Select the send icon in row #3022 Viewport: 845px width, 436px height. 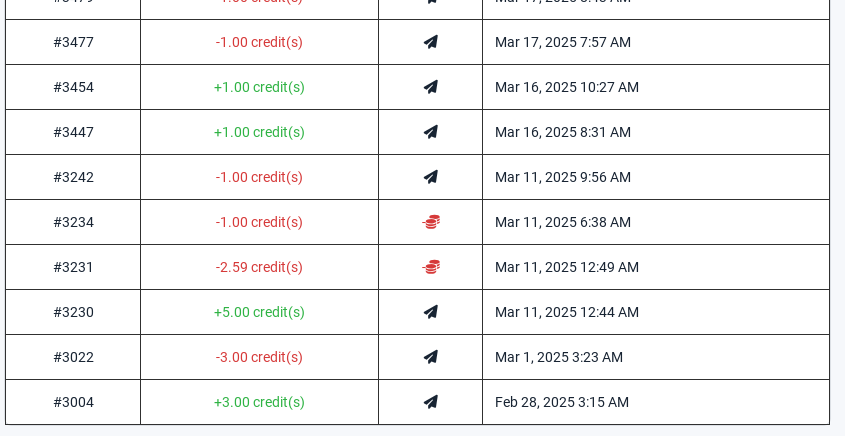coord(431,357)
